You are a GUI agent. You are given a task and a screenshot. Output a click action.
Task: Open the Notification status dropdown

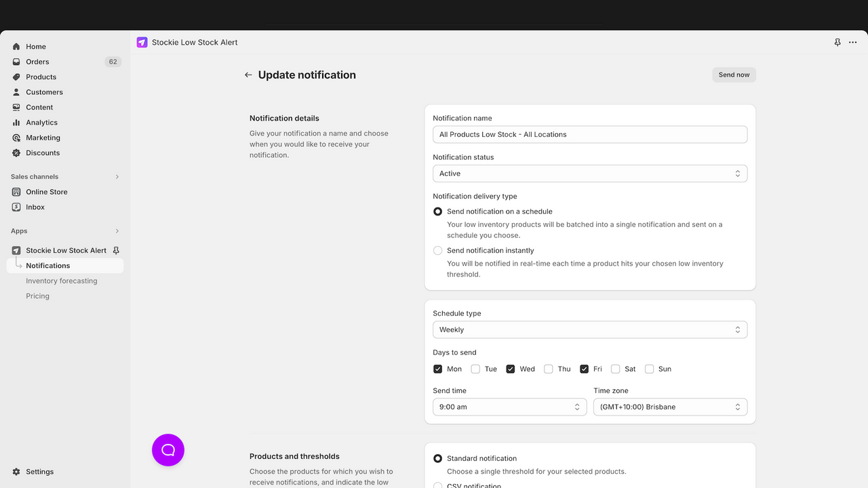[589, 173]
